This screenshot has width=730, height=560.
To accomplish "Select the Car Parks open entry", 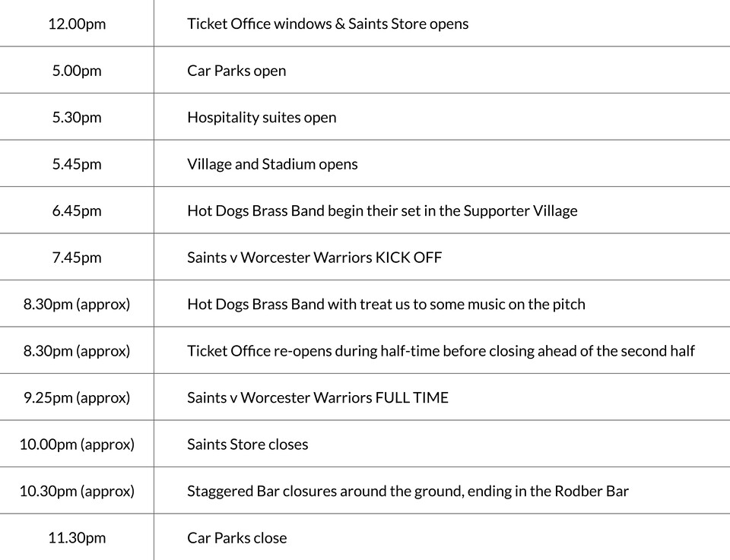I will pyautogui.click(x=236, y=71).
